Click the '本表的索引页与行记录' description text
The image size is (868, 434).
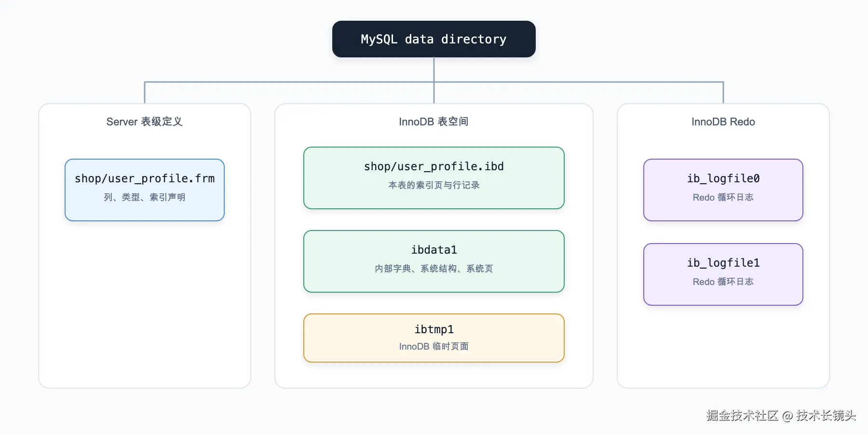click(x=434, y=185)
